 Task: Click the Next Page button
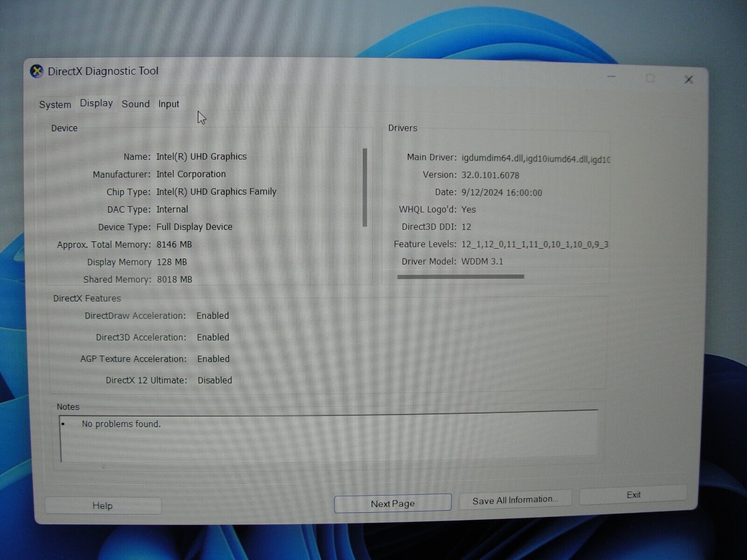[393, 504]
